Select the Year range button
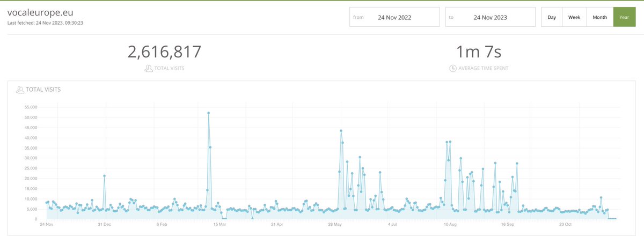644x244 pixels. (x=625, y=17)
